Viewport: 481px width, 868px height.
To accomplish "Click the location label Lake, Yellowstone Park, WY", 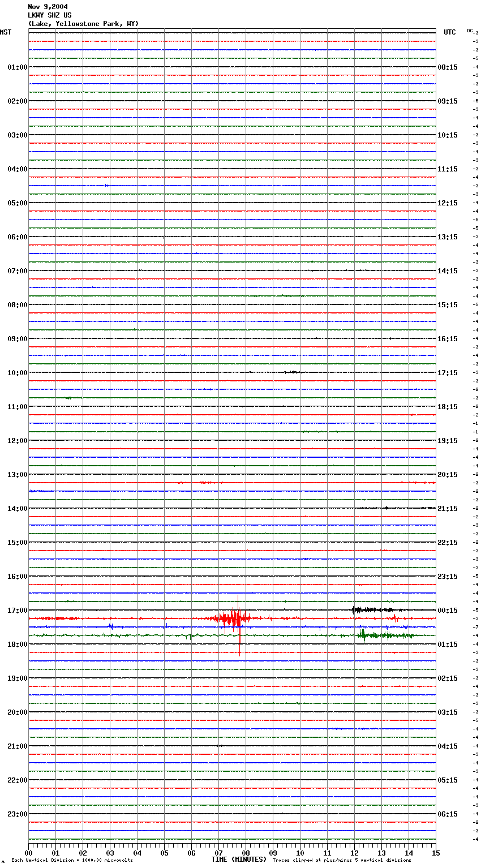I will click(83, 24).
